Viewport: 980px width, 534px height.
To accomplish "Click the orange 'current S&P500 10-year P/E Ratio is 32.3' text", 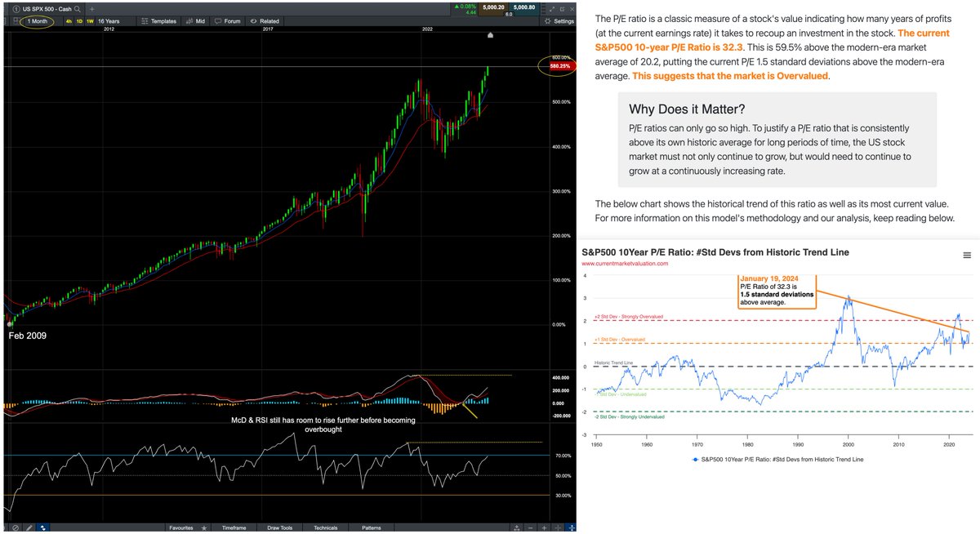I will click(773, 41).
